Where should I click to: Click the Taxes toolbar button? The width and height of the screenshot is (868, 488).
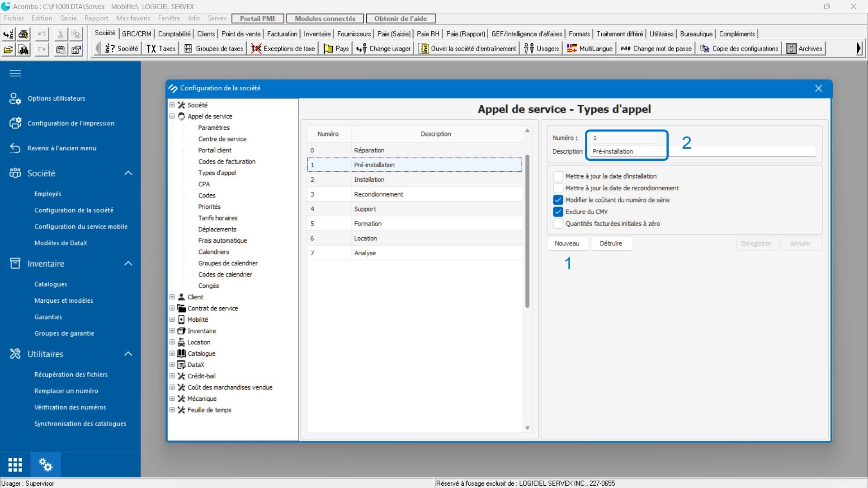click(161, 49)
